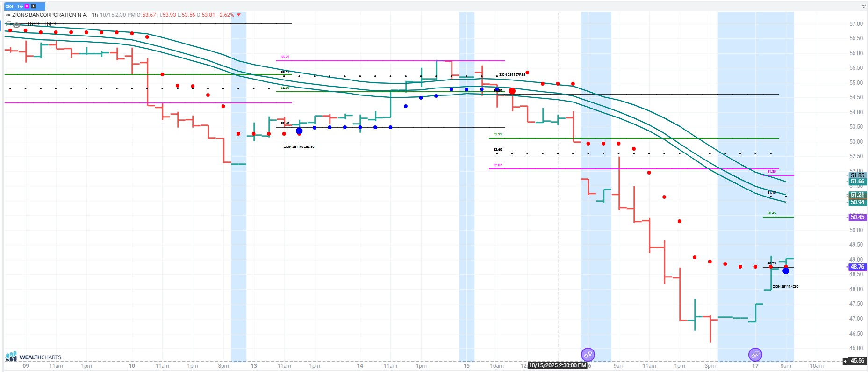This screenshot has height=372, width=868.
Task: Click the 10/15/2025 2:30:00 PM time marker
Action: [557, 365]
